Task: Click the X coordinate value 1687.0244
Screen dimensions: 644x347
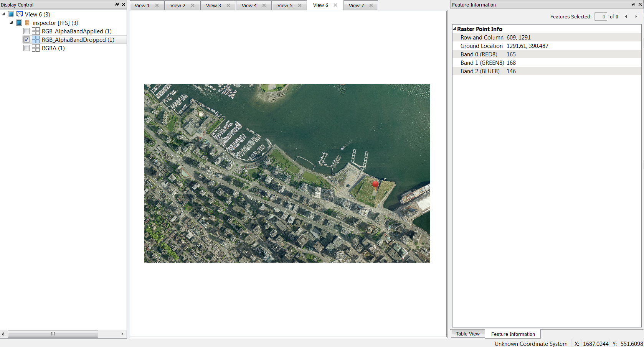Action: [596, 344]
